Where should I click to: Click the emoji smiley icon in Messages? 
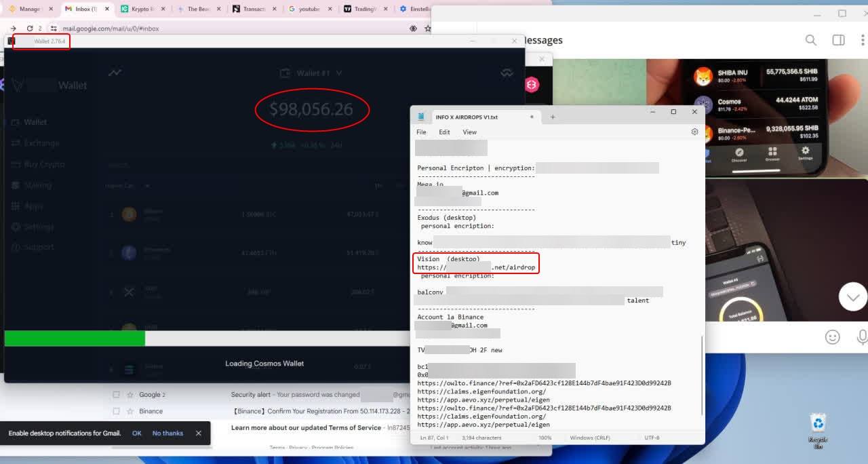[833, 337]
